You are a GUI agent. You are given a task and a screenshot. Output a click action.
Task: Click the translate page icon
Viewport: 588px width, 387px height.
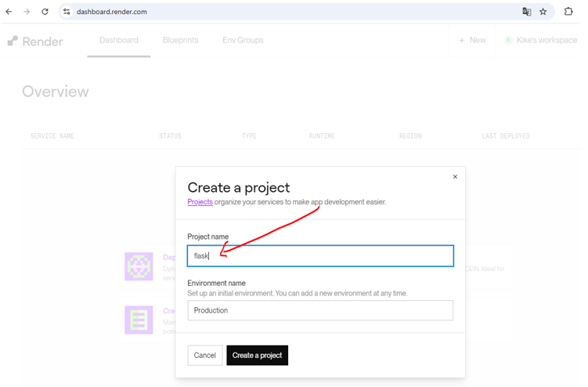526,12
